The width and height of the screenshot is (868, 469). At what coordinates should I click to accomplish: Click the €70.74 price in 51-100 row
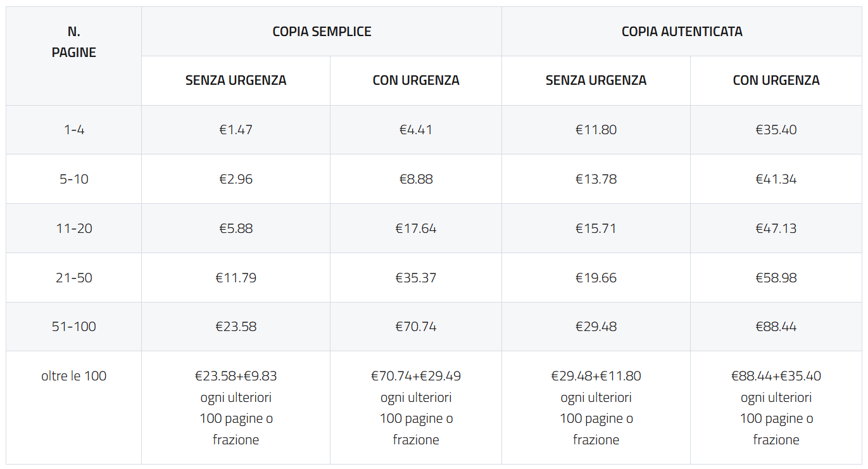(x=416, y=327)
